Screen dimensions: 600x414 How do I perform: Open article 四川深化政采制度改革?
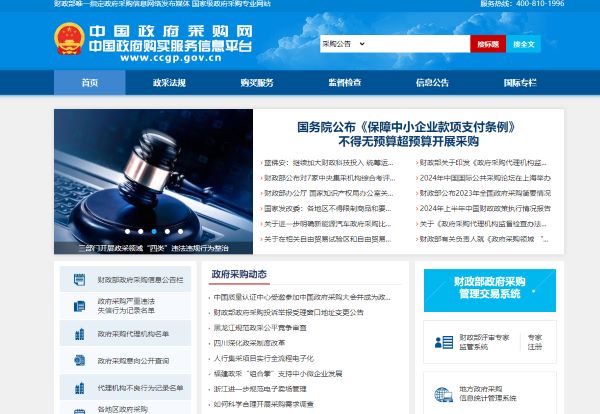tap(249, 343)
